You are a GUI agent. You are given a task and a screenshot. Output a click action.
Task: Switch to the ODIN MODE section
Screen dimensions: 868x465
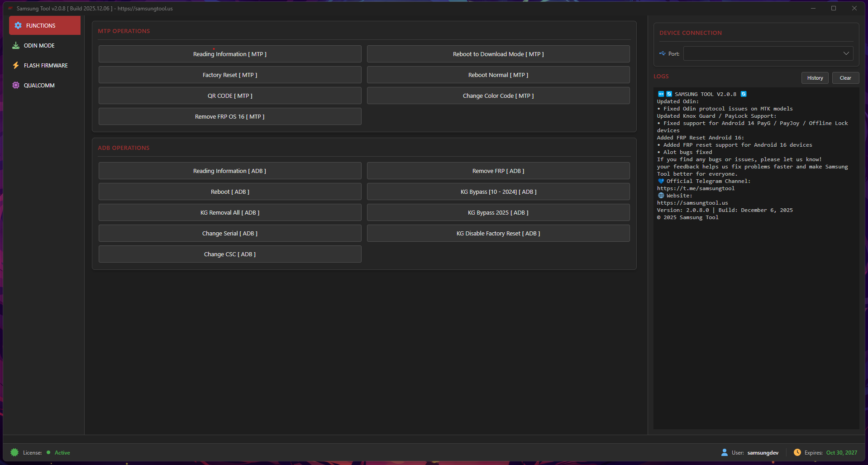pyautogui.click(x=38, y=45)
